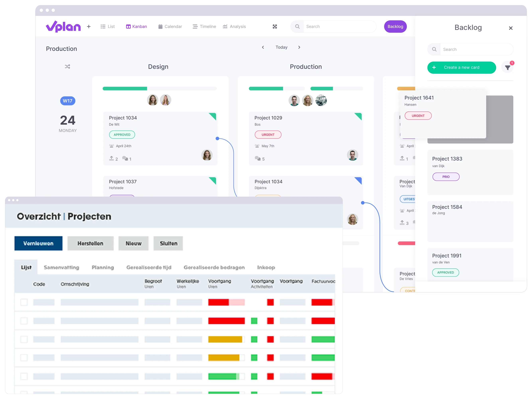Click the shuffle/randomize icon
Image resolution: width=532 pixels, height=399 pixels.
click(67, 67)
